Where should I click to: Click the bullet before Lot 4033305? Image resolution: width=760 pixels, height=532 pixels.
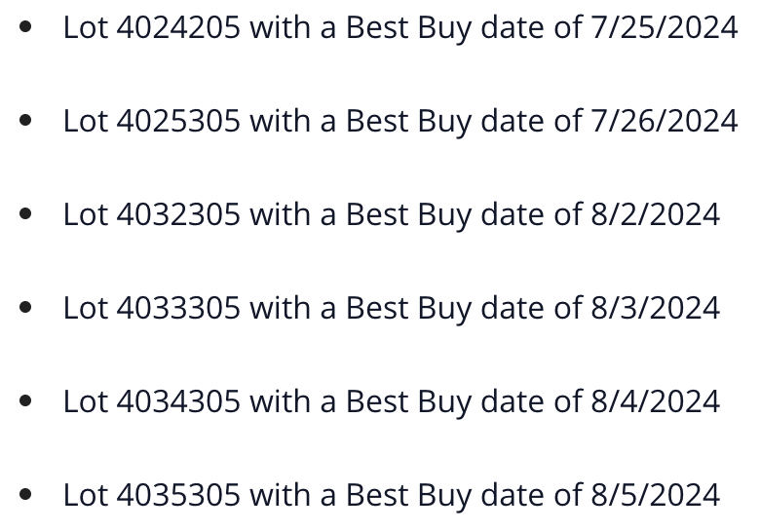(25, 307)
